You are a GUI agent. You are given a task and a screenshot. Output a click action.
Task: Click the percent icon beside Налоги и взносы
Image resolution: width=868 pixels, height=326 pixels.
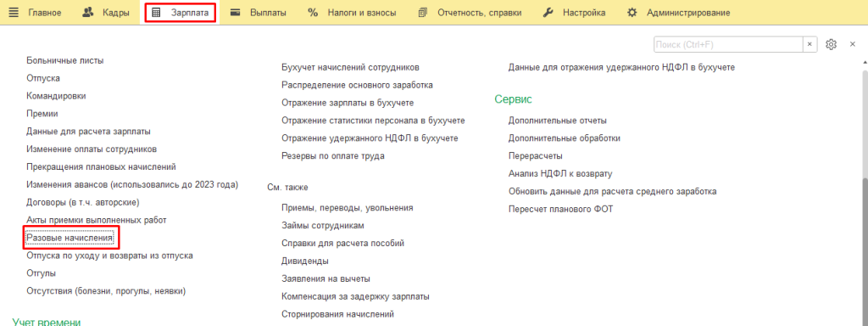[x=313, y=12]
